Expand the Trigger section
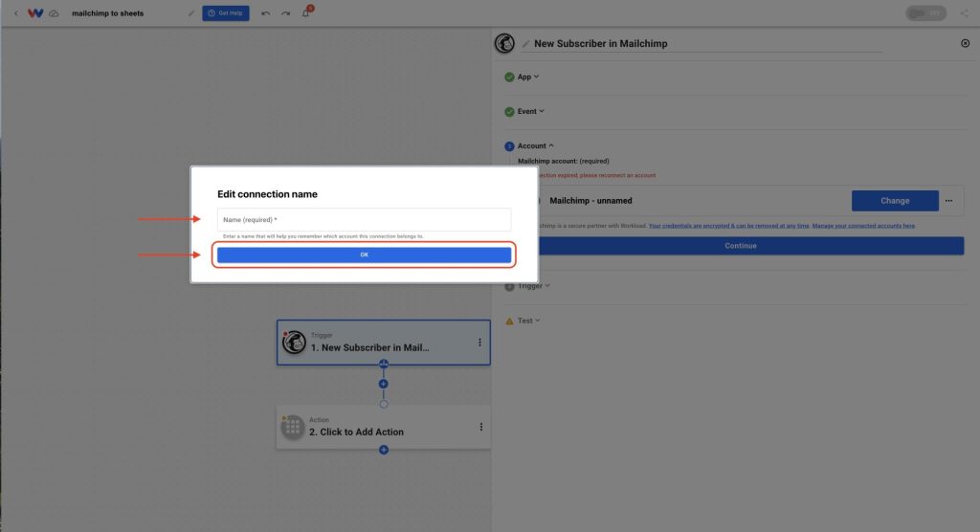980x532 pixels. [534, 286]
